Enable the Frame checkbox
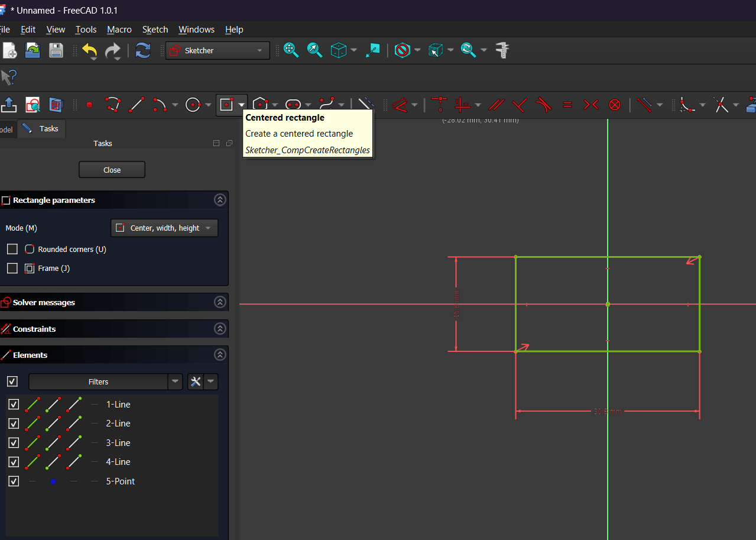756x540 pixels. click(x=12, y=268)
